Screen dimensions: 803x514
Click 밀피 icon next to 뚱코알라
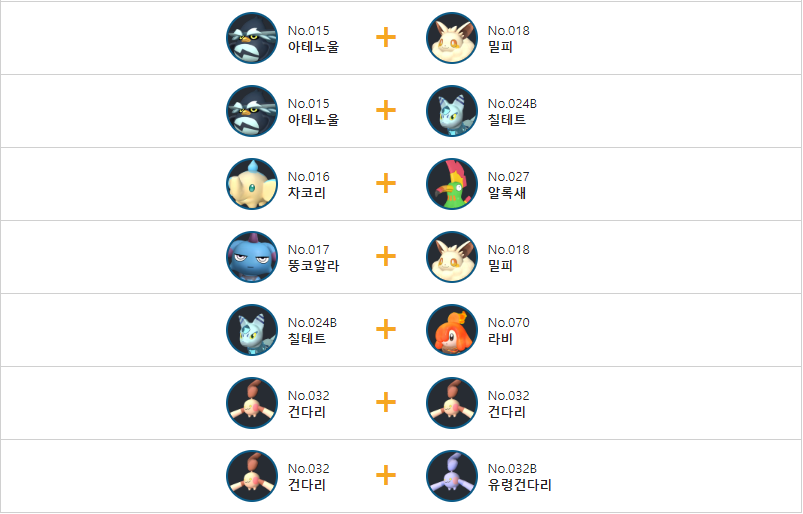click(452, 257)
